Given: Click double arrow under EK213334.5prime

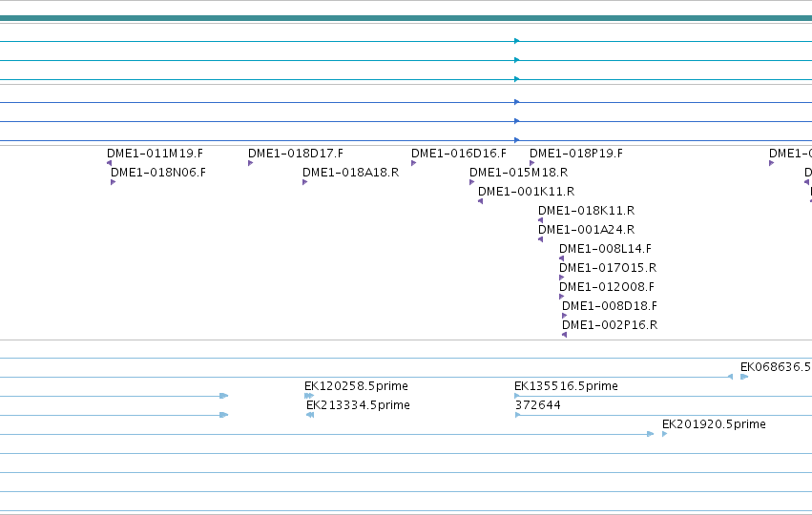Looking at the screenshot, I should pos(310,415).
